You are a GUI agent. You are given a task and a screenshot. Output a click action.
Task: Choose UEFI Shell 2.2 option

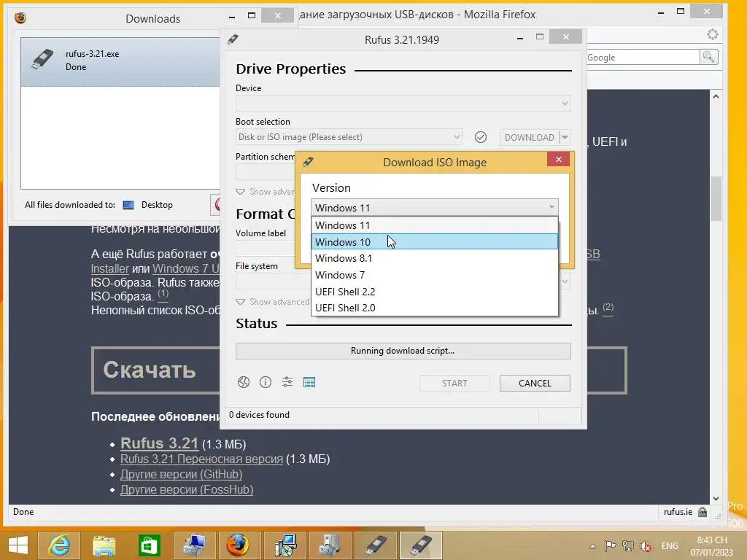(434, 292)
